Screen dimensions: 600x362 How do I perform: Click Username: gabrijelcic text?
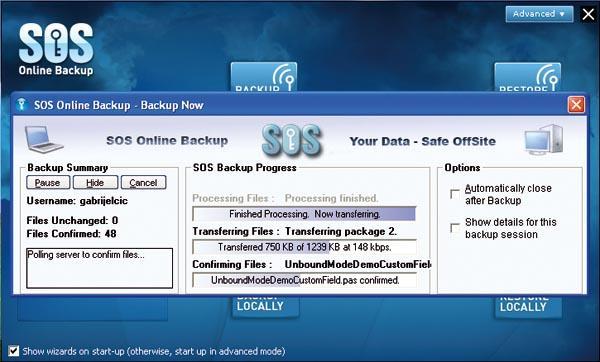coord(77,201)
